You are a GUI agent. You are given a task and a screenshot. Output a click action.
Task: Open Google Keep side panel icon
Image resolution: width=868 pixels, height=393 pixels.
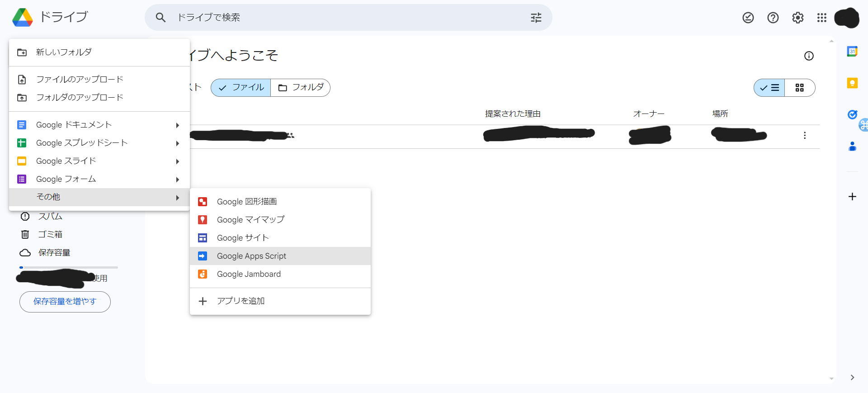coord(852,83)
